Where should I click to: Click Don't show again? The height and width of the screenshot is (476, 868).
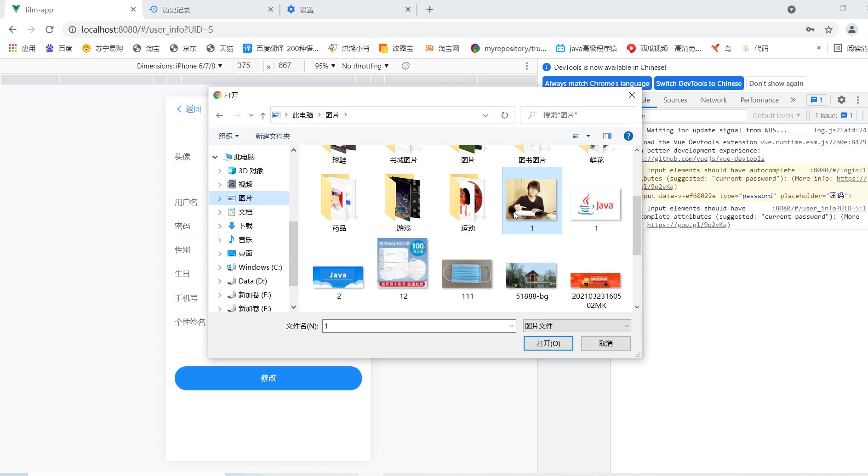tap(776, 83)
